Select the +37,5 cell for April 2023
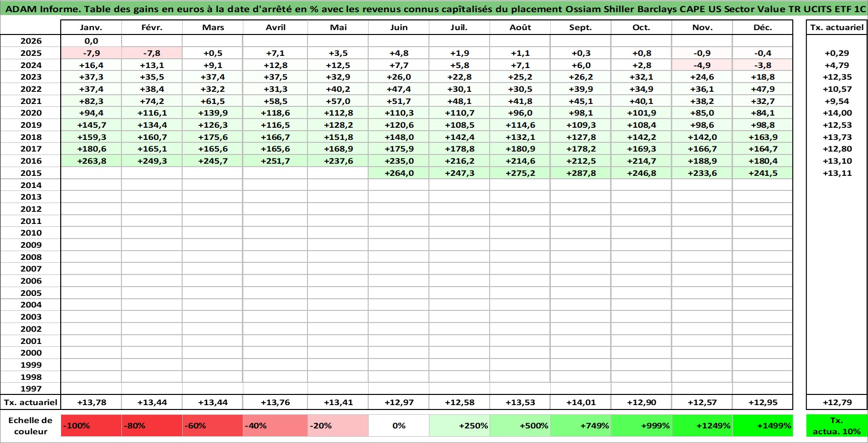This screenshot has width=868, height=443. pos(275,77)
